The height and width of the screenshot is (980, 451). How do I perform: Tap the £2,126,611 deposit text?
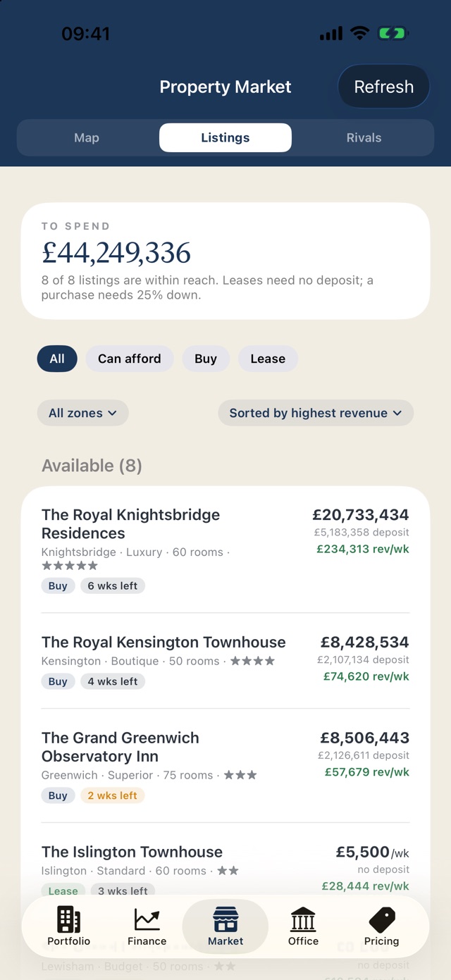coord(364,755)
